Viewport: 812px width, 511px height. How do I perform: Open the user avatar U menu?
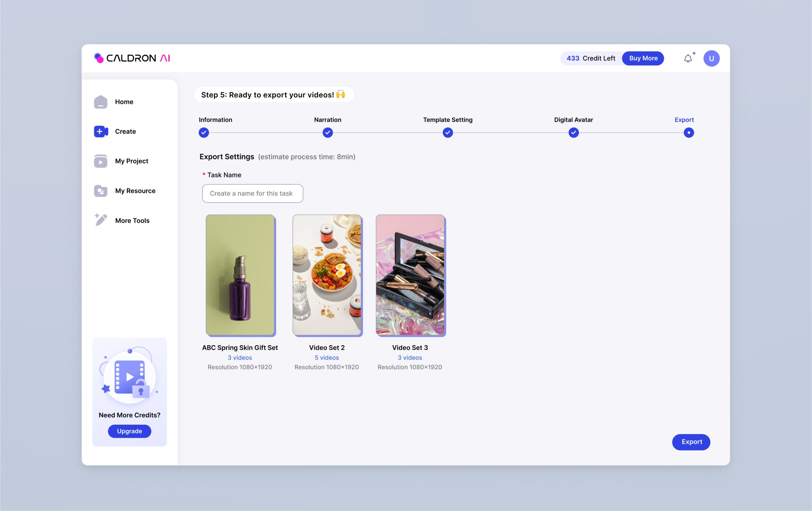point(711,59)
